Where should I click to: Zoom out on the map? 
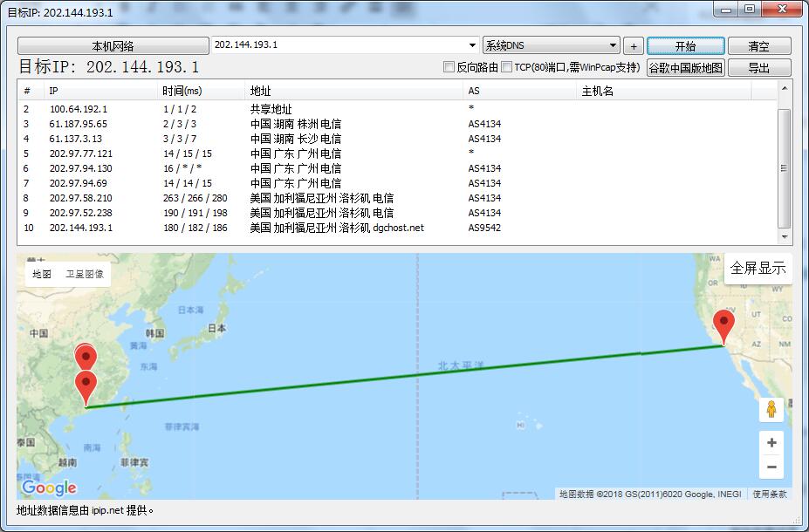[x=771, y=467]
